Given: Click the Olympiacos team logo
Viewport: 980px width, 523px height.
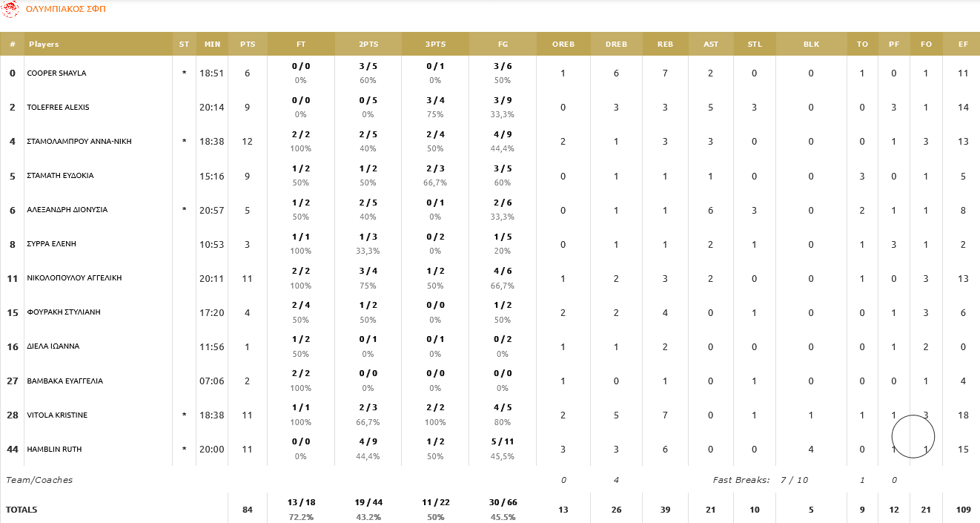Looking at the screenshot, I should [x=10, y=9].
